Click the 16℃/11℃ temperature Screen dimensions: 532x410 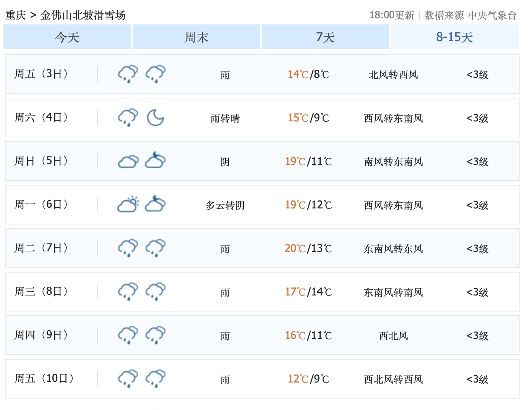308,335
